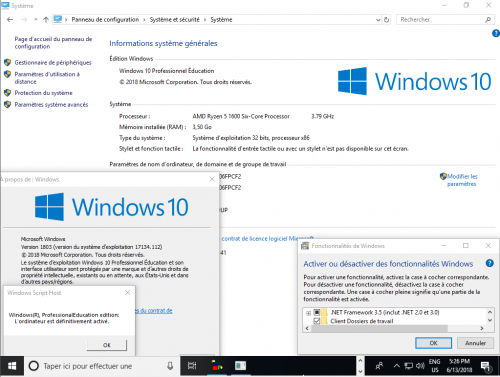
Task: Open 'Protection du système' link
Action: pos(43,93)
